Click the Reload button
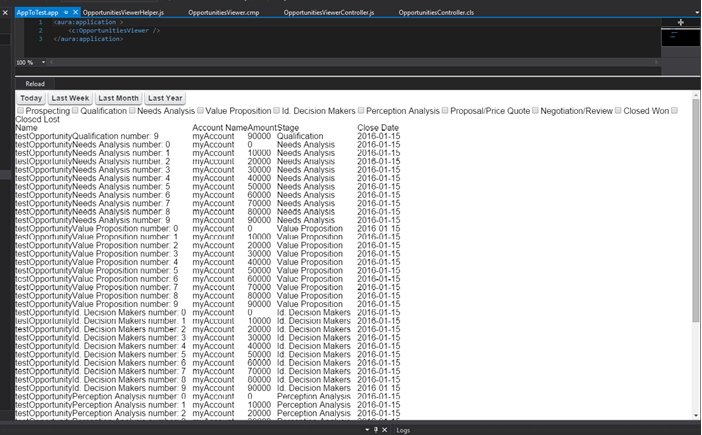702x435 pixels. [35, 84]
